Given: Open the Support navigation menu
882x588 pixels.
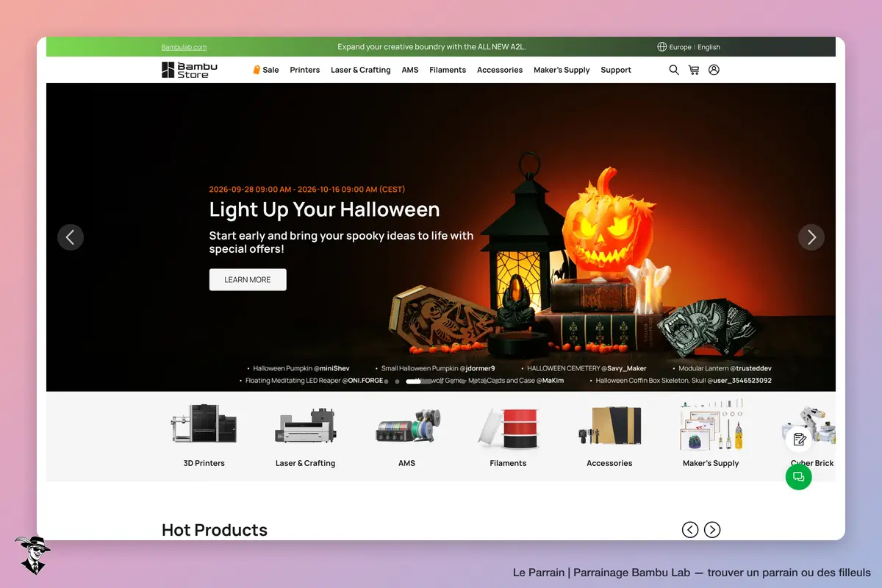Looking at the screenshot, I should (616, 70).
